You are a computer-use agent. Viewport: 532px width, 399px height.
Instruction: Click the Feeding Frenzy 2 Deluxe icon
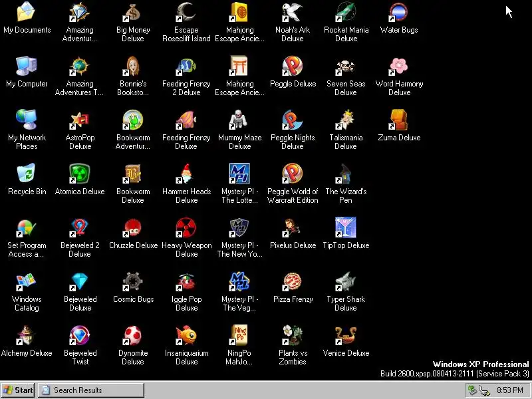[x=186, y=66]
